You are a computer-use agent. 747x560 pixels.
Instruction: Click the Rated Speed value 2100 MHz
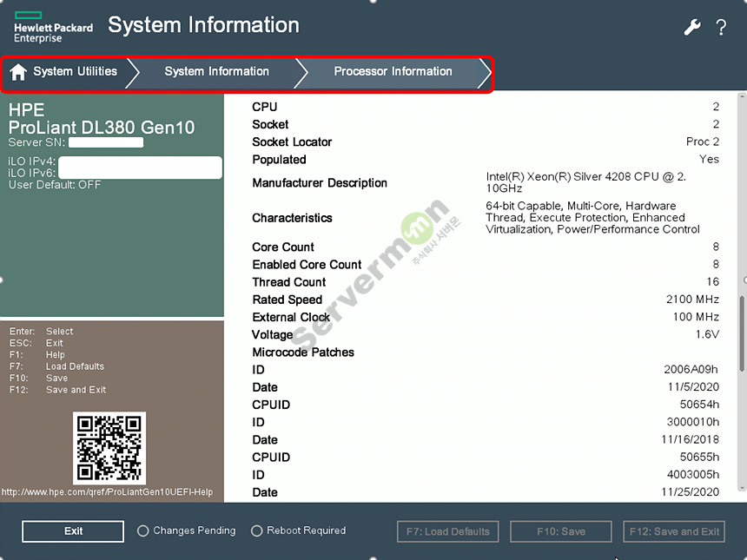pos(692,300)
